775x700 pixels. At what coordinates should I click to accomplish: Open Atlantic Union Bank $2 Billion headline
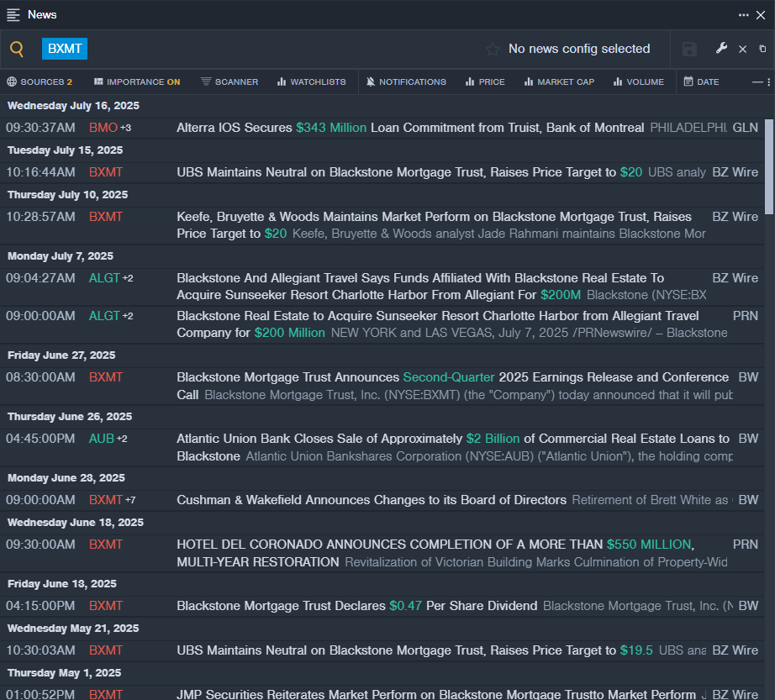coord(453,447)
